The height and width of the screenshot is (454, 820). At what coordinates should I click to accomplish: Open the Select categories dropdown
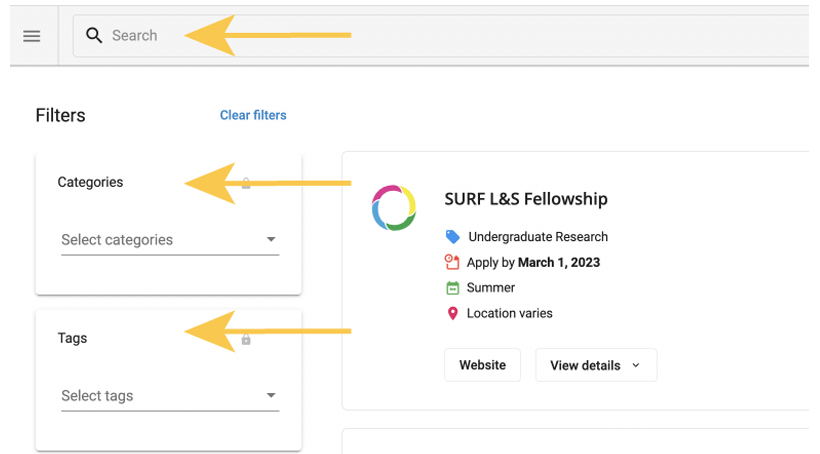click(x=169, y=240)
